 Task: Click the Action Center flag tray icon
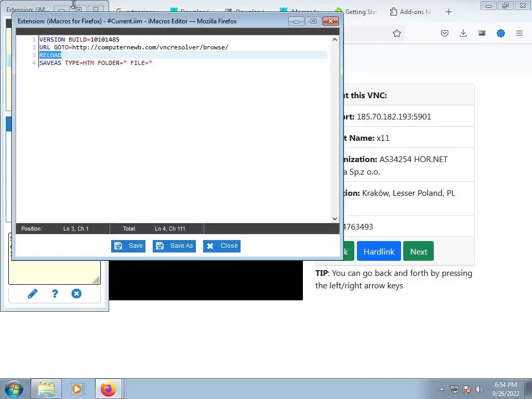pyautogui.click(x=467, y=389)
